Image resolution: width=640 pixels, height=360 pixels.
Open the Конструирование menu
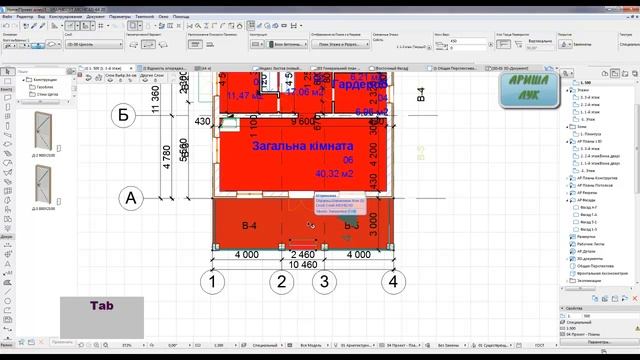65,17
